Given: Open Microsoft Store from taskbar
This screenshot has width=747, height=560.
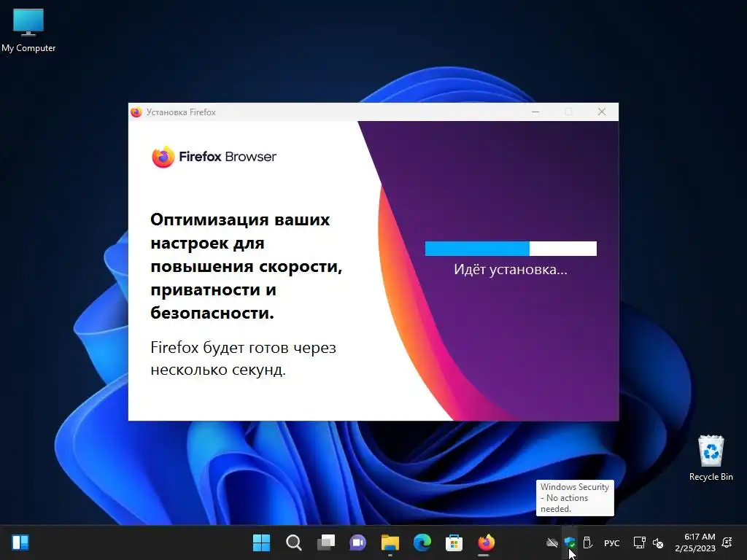Looking at the screenshot, I should 454,542.
